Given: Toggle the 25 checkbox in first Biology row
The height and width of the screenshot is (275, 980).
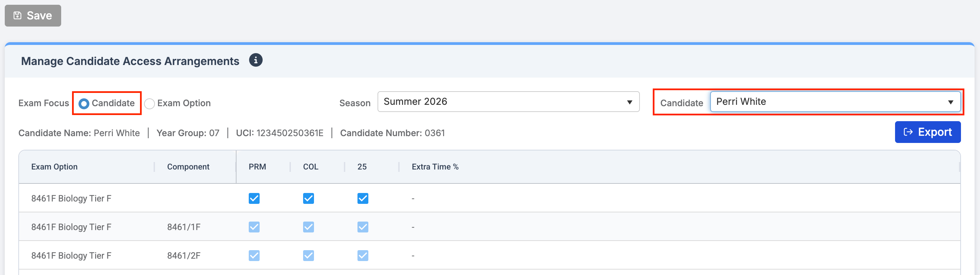Looking at the screenshot, I should (x=363, y=198).
